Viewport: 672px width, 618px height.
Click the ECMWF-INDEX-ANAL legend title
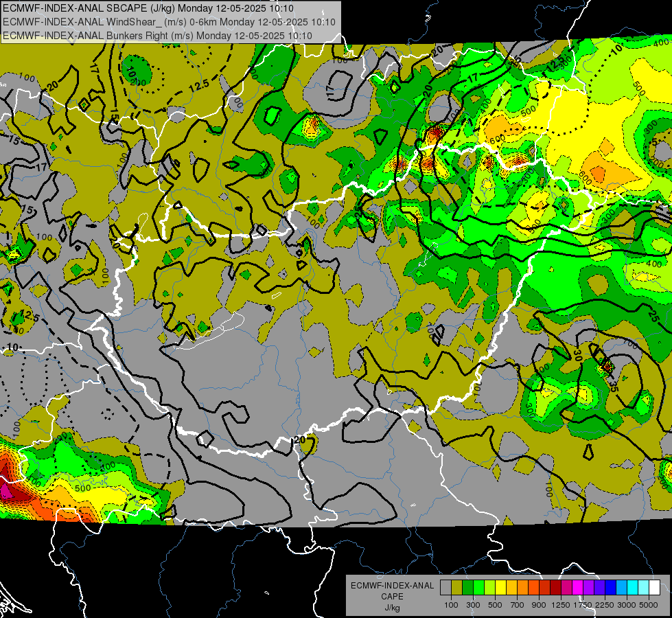click(392, 586)
